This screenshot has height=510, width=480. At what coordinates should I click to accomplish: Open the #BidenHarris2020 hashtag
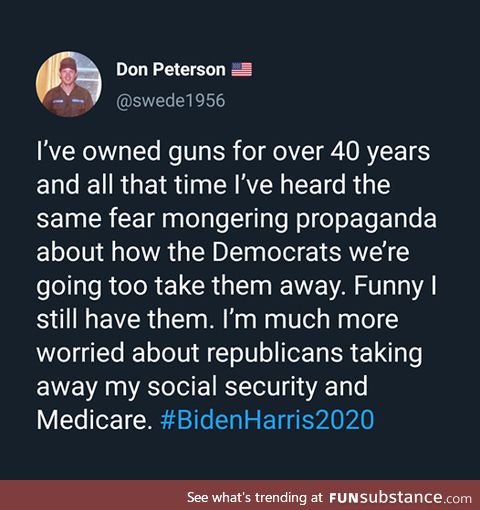[267, 419]
